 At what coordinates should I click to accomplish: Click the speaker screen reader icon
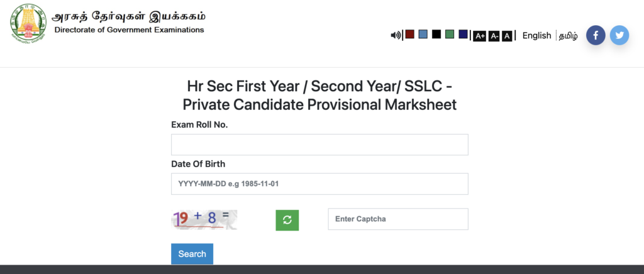pyautogui.click(x=396, y=35)
